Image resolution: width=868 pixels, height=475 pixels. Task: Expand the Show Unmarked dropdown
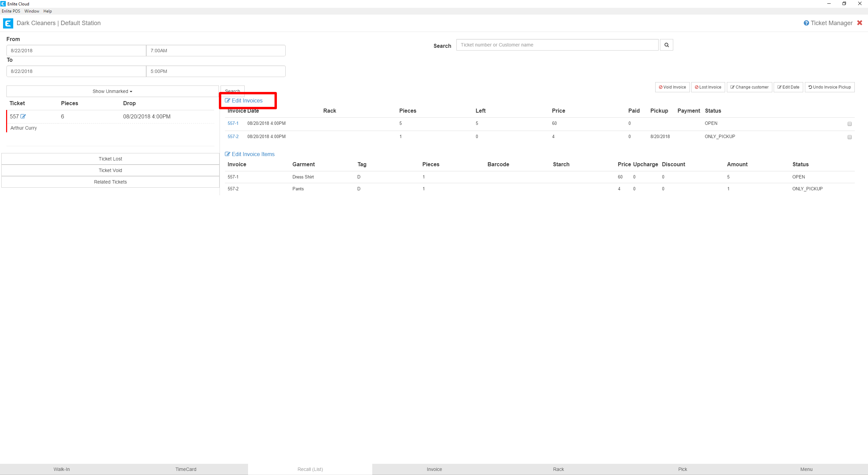[112, 91]
